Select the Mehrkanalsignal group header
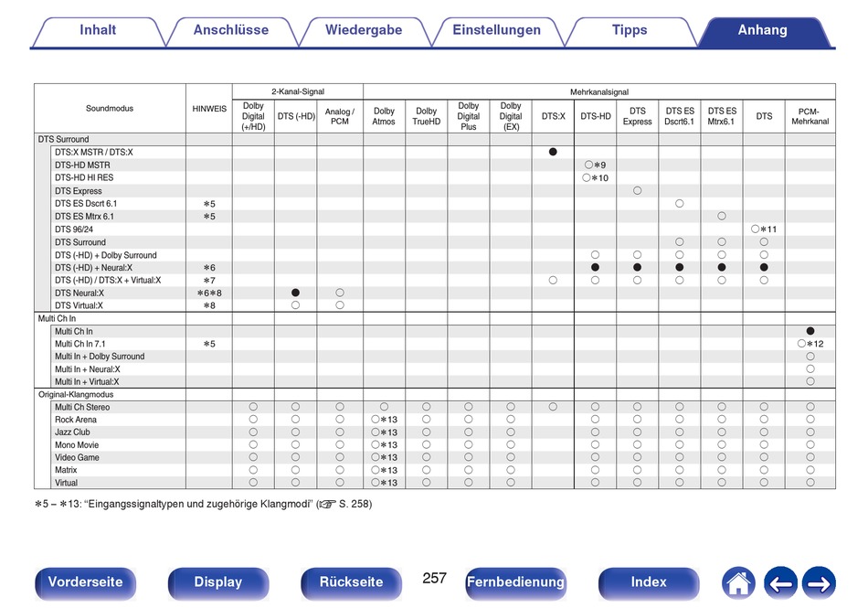 (x=599, y=92)
